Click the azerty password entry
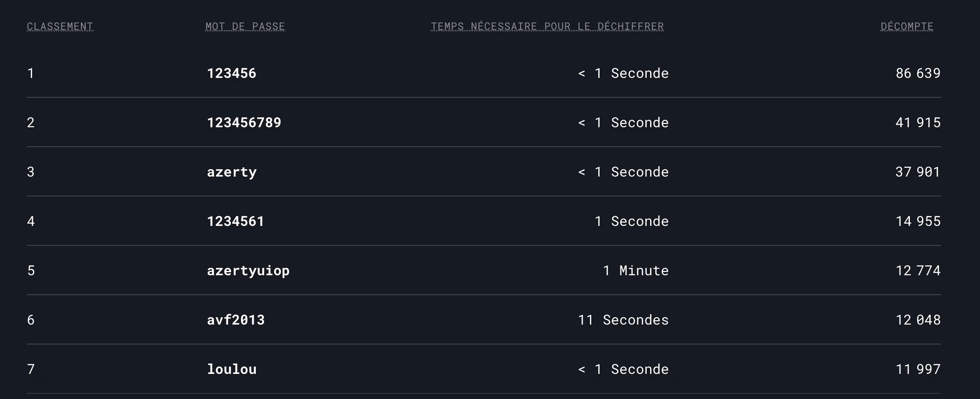This screenshot has width=980, height=399. [x=232, y=172]
